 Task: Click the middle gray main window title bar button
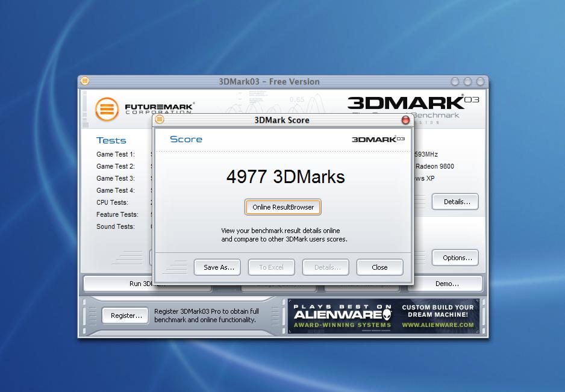(x=467, y=81)
